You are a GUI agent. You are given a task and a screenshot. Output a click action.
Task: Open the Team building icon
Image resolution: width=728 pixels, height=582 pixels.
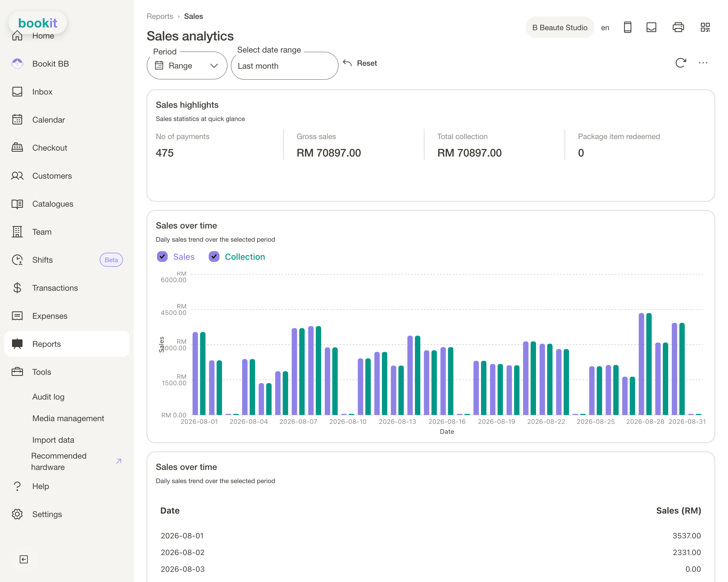[x=17, y=231]
